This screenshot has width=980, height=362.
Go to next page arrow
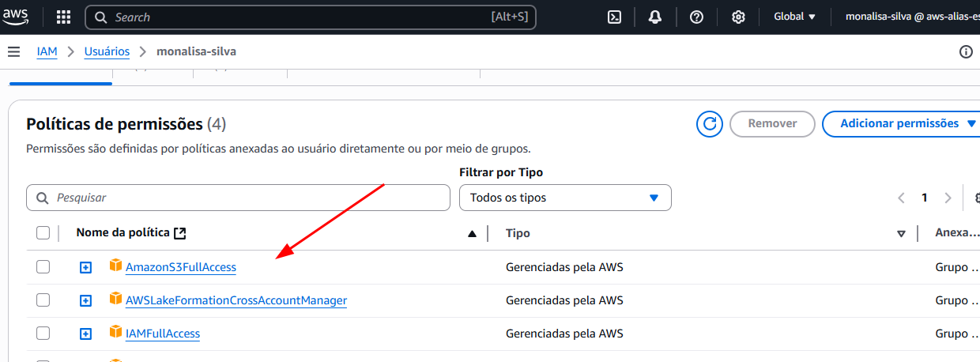[948, 198]
